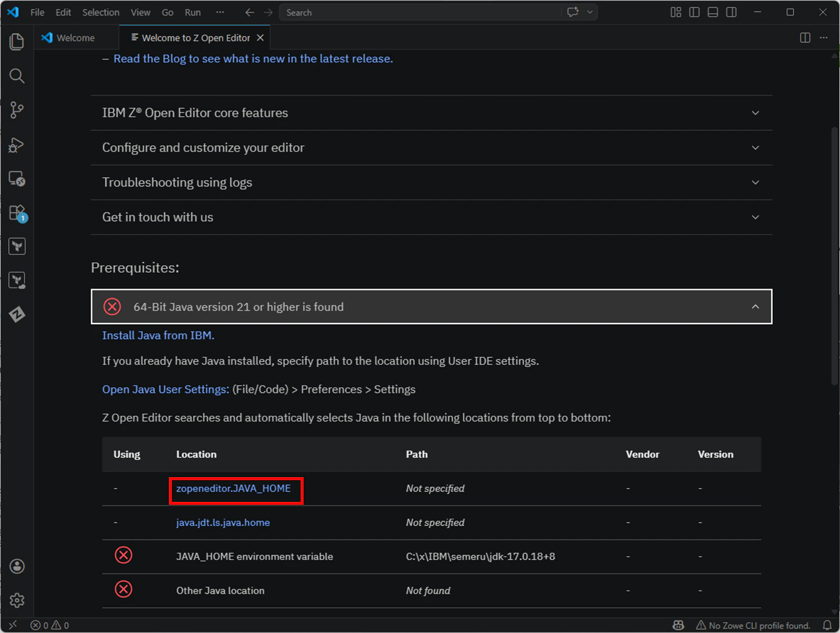Image resolution: width=840 pixels, height=633 pixels.
Task: Toggle the secondary side bar visibility
Action: 731,12
